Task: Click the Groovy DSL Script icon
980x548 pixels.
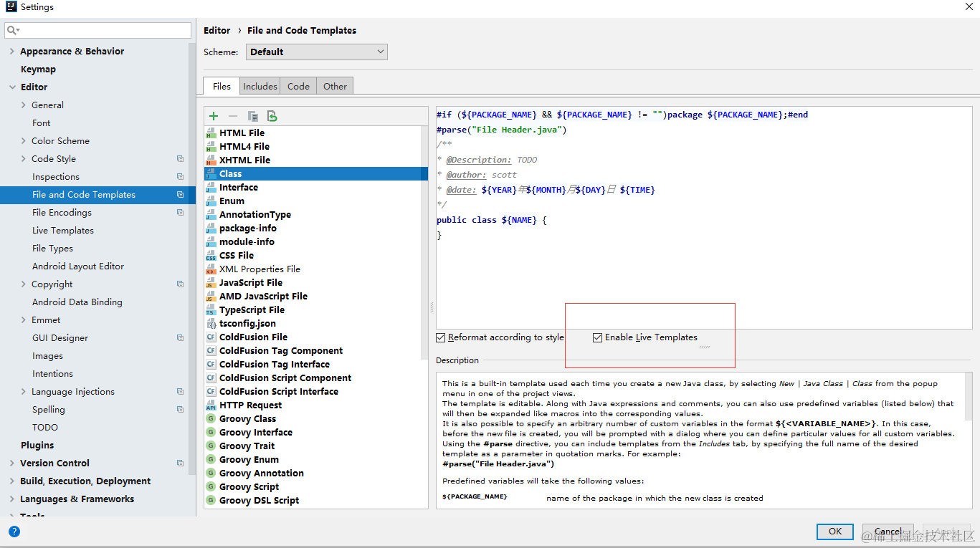Action: 211,501
